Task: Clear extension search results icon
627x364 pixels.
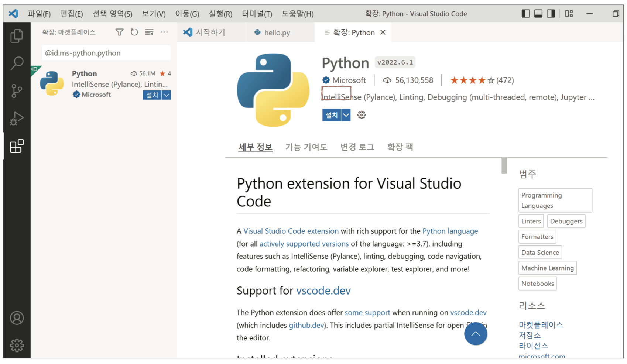Action: pyautogui.click(x=149, y=32)
